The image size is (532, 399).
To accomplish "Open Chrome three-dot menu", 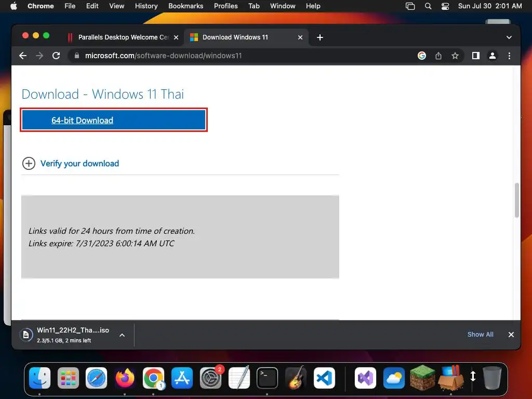I will point(509,56).
